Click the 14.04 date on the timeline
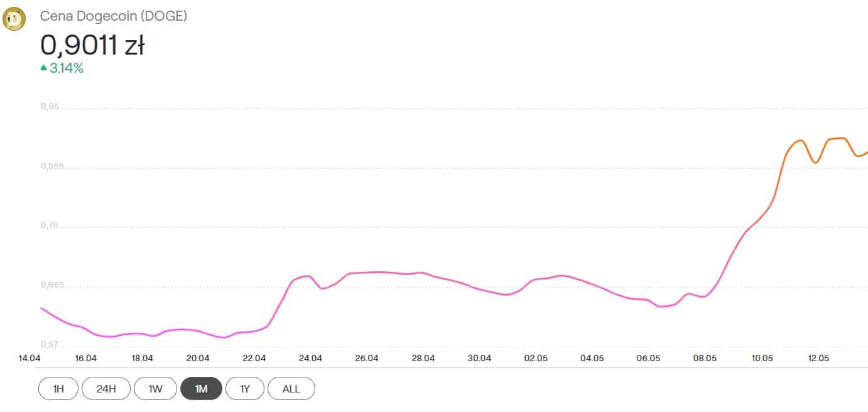The image size is (868, 412). (30, 358)
